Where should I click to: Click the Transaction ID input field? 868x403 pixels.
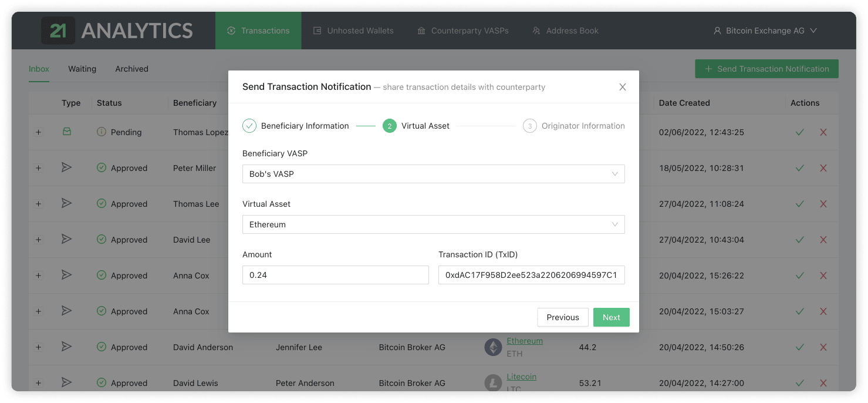coord(532,275)
